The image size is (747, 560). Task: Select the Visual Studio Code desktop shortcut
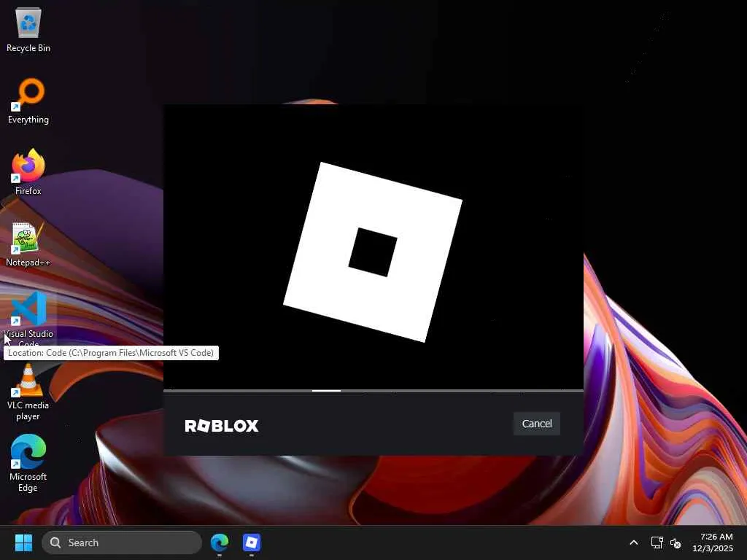click(28, 318)
